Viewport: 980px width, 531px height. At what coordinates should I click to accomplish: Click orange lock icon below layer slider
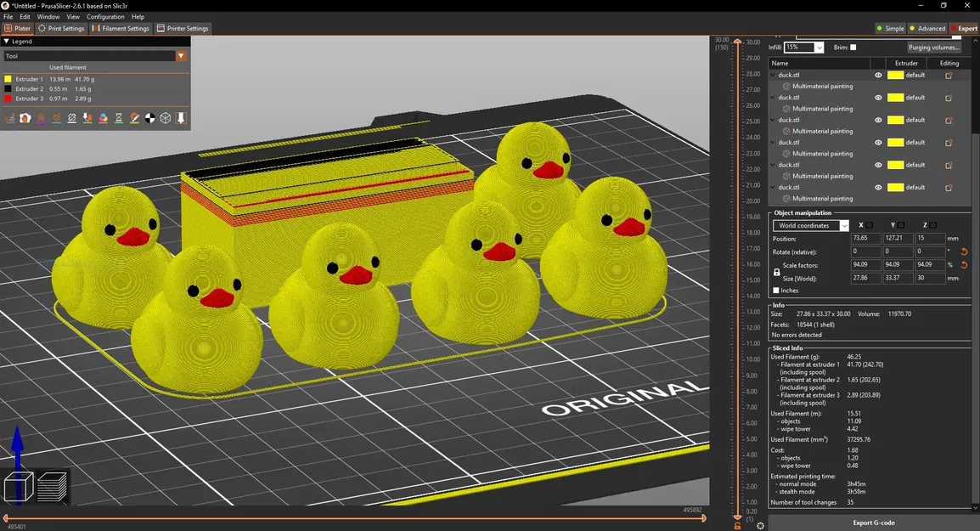(x=737, y=526)
